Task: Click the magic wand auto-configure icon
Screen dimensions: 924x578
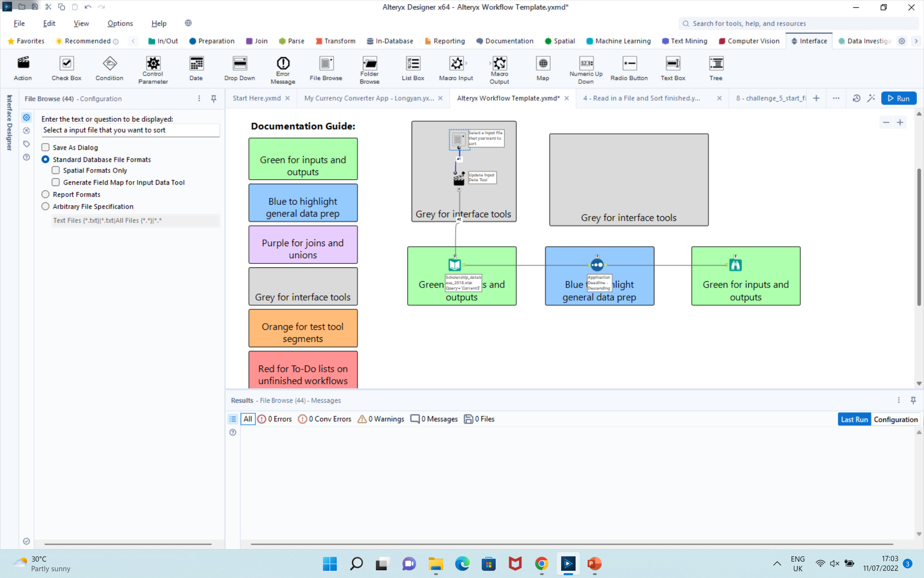Action: (871, 98)
